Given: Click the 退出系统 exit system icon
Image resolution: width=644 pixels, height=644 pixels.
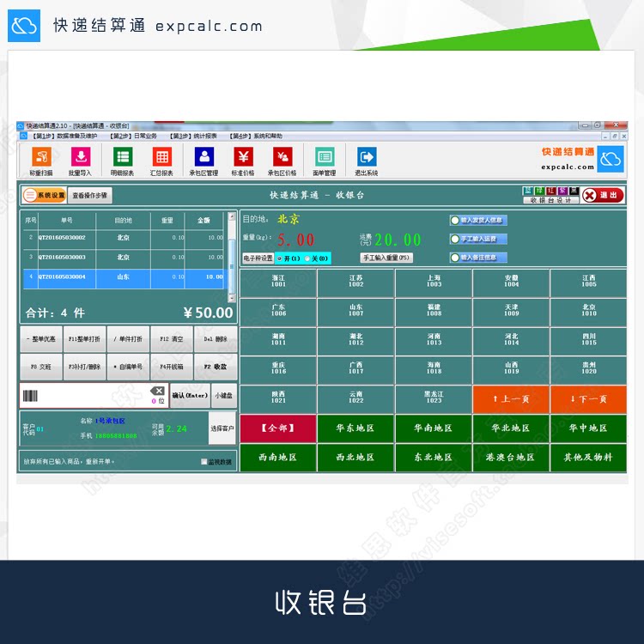Looking at the screenshot, I should [367, 161].
